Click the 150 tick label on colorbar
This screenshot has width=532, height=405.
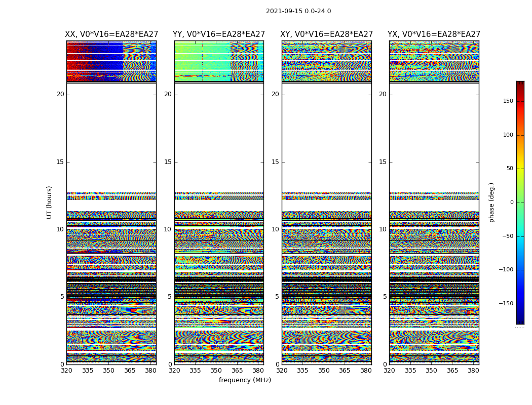click(508, 101)
